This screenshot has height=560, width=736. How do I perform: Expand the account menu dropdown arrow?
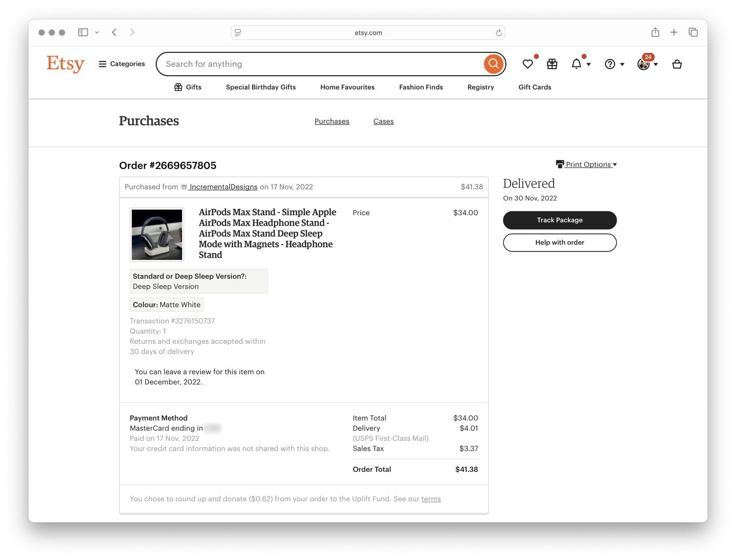(656, 65)
